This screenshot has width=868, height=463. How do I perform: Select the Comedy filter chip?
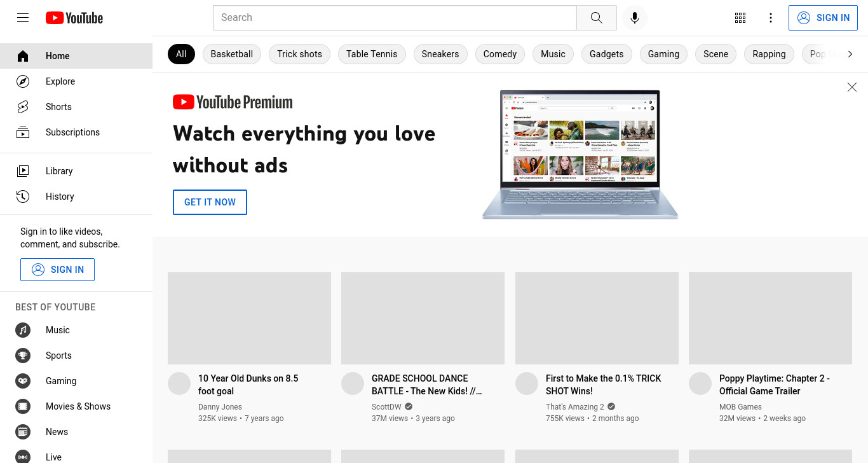pos(500,54)
